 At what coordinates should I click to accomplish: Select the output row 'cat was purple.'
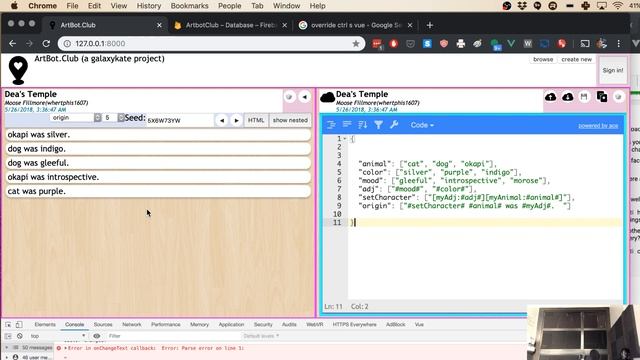point(158,191)
